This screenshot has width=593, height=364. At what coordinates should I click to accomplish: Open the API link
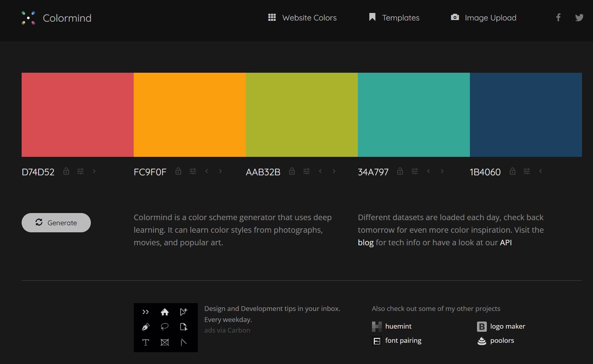point(506,243)
